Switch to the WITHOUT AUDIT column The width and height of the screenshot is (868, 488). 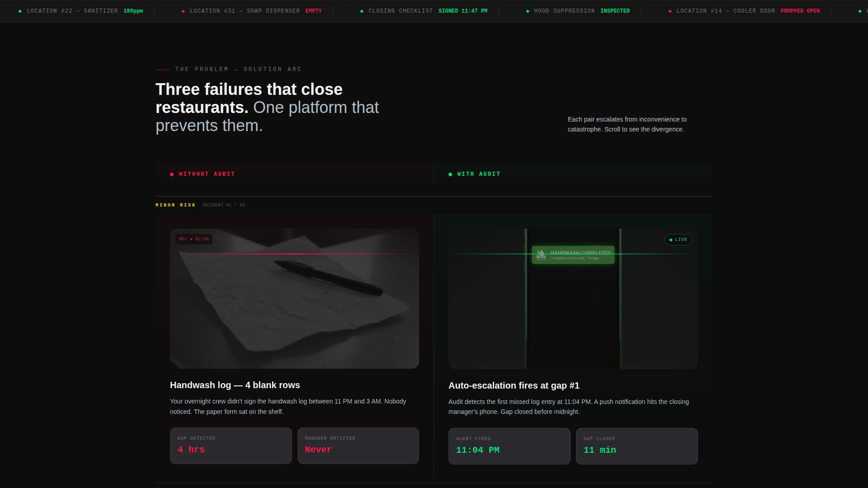click(207, 174)
